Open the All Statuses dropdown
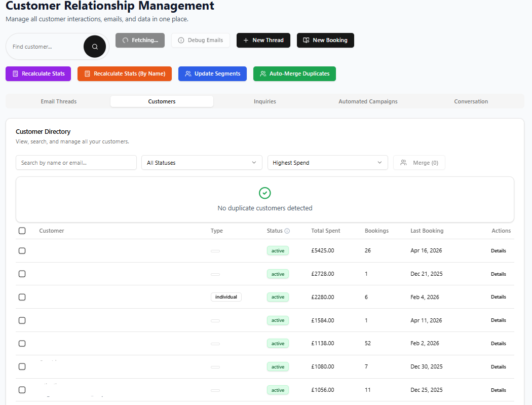Screen dimensions: 532x405 pos(202,163)
